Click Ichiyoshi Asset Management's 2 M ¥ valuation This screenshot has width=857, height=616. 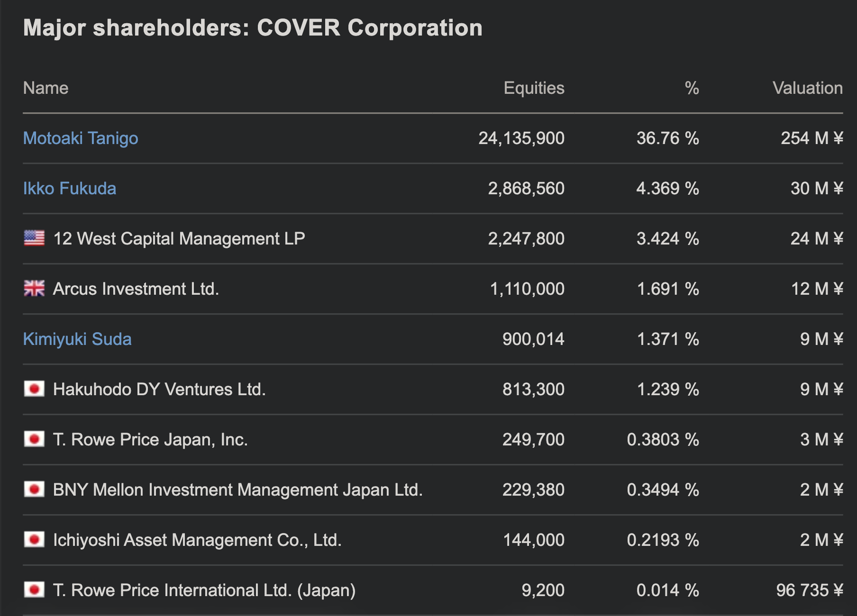pyautogui.click(x=822, y=540)
